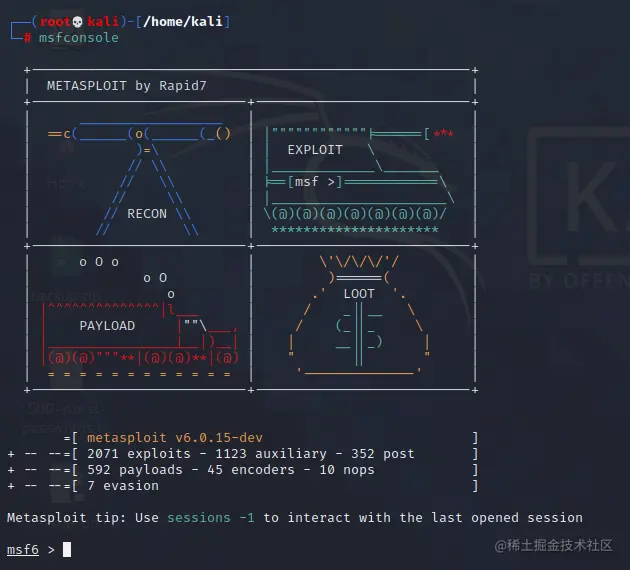Click the msfconsole command text
The width and height of the screenshot is (630, 570).
[79, 38]
